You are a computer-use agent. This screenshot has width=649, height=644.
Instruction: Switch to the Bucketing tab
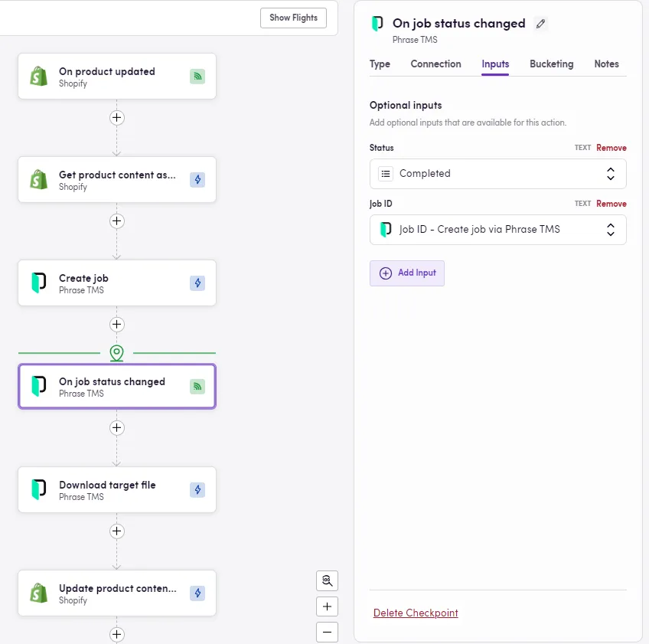(551, 64)
